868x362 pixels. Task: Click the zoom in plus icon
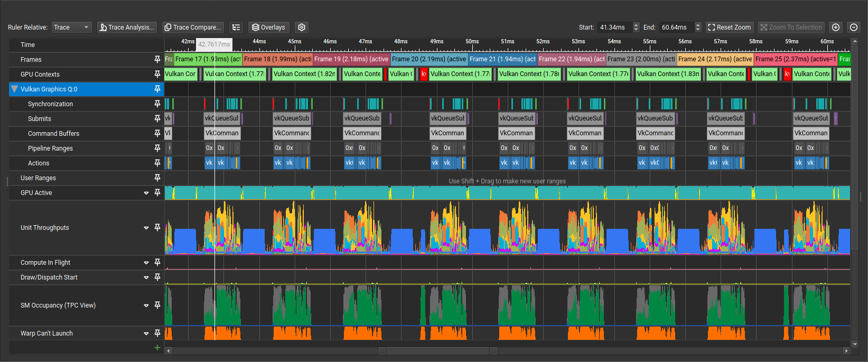coord(836,27)
